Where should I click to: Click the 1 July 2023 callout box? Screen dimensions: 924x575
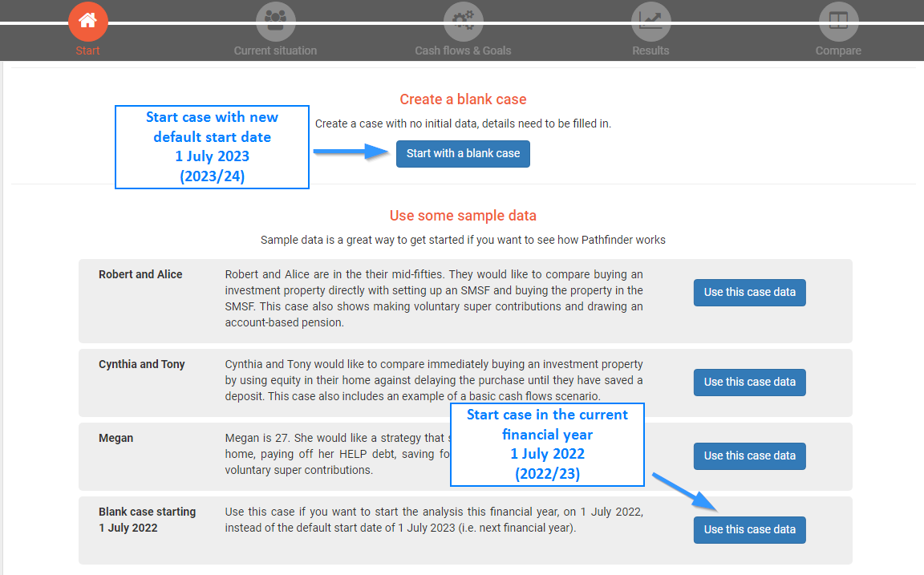pos(212,147)
